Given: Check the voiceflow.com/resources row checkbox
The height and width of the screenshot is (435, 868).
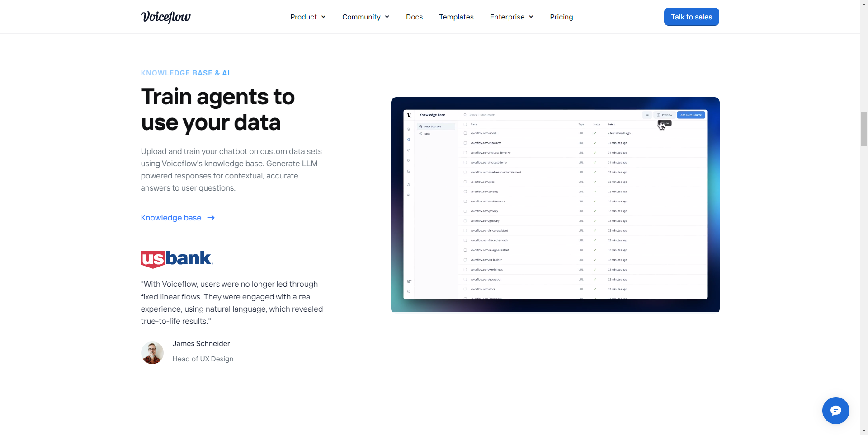Looking at the screenshot, I should coord(465,143).
